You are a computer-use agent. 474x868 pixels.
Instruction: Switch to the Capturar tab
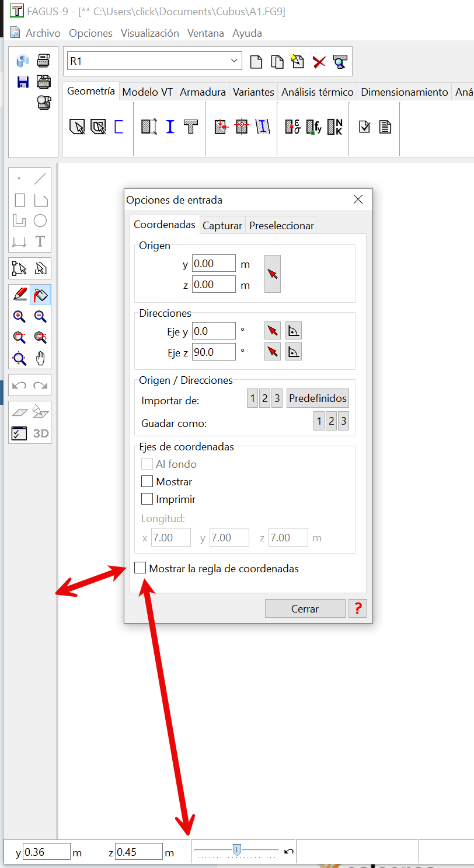tap(222, 226)
